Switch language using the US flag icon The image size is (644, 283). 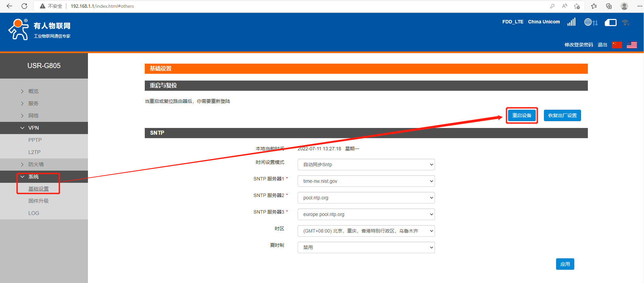coord(631,45)
